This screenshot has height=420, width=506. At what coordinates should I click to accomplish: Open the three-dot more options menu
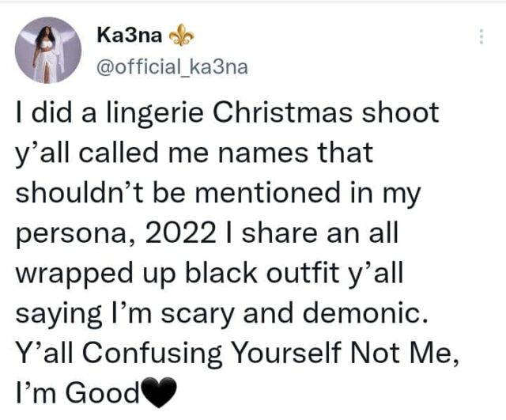coord(481,37)
